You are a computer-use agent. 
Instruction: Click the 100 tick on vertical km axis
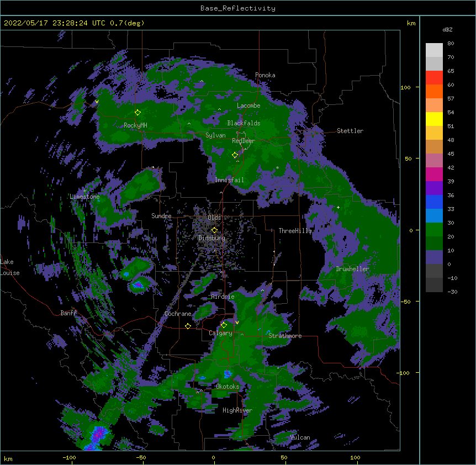405,87
